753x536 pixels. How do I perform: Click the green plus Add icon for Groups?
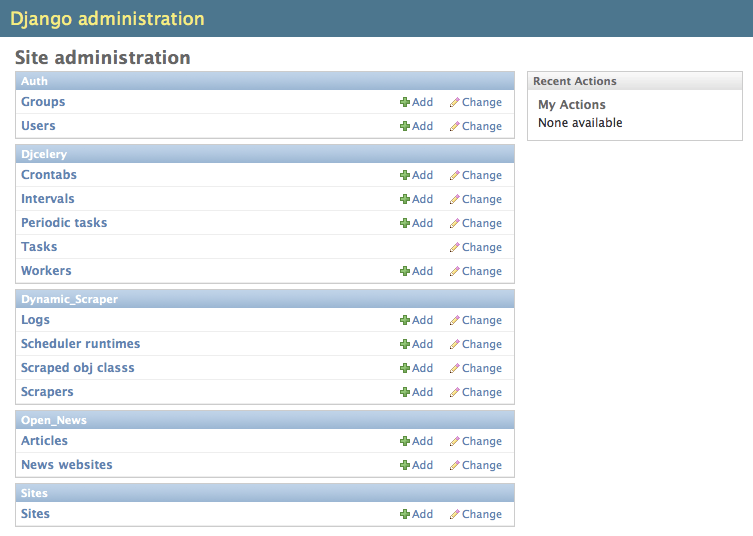405,102
